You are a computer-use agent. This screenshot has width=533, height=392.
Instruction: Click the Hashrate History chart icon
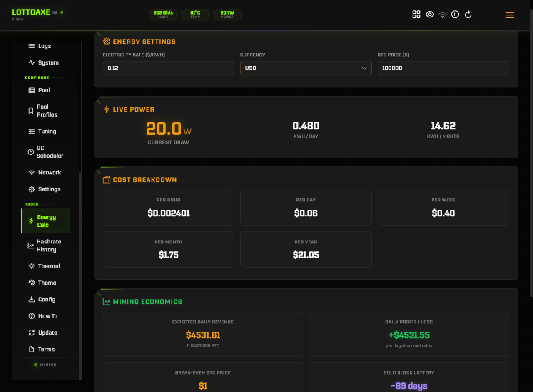[x=30, y=246]
